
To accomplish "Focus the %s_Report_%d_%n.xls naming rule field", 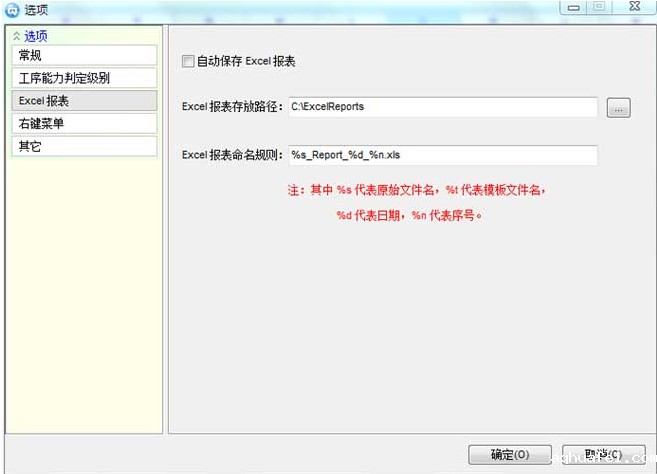I will pyautogui.click(x=441, y=155).
